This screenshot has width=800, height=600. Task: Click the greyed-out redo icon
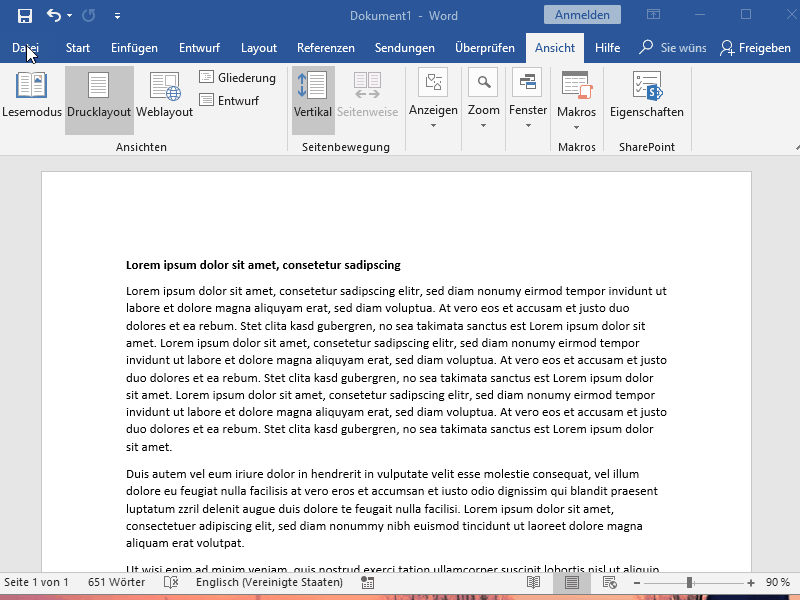(x=89, y=15)
